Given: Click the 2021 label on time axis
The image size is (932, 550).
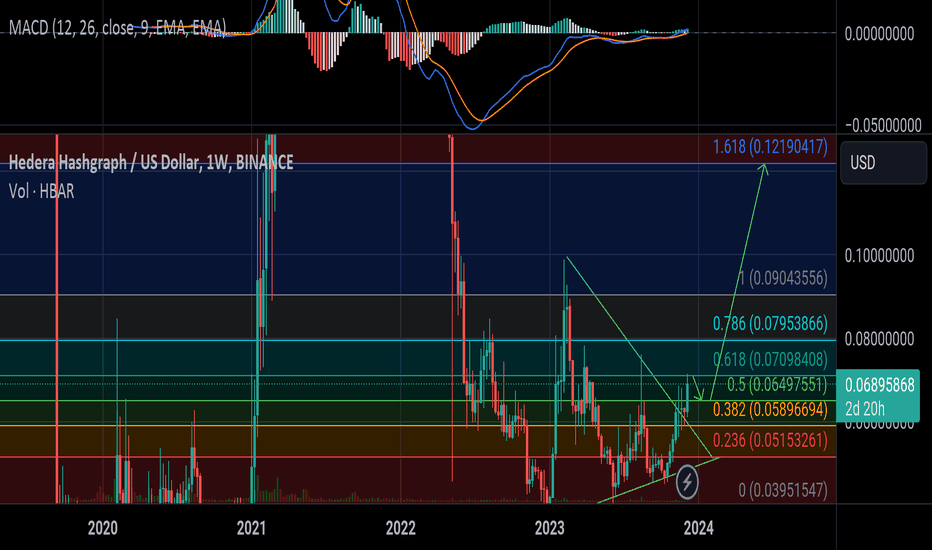Looking at the screenshot, I should [x=251, y=528].
